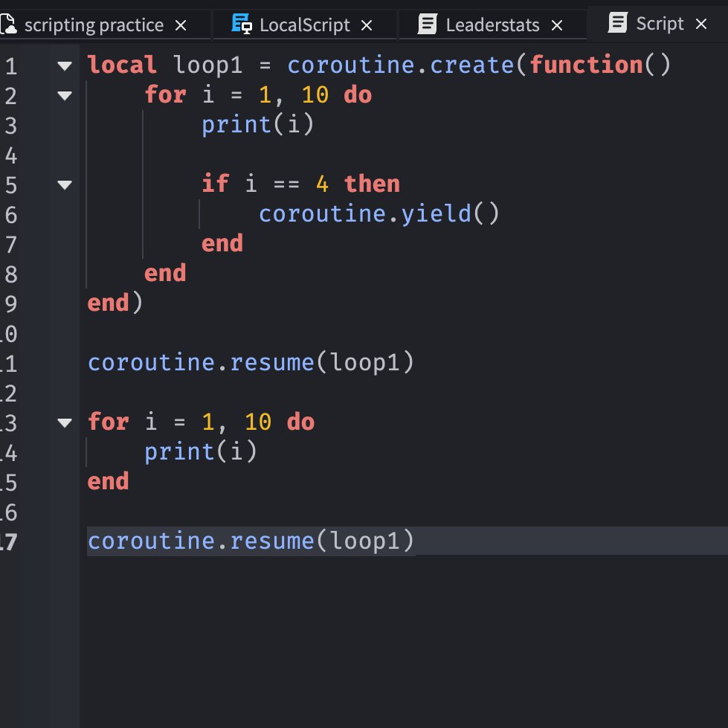Click the 'do' keyword on line 2
The image size is (728, 728).
pos(358,94)
